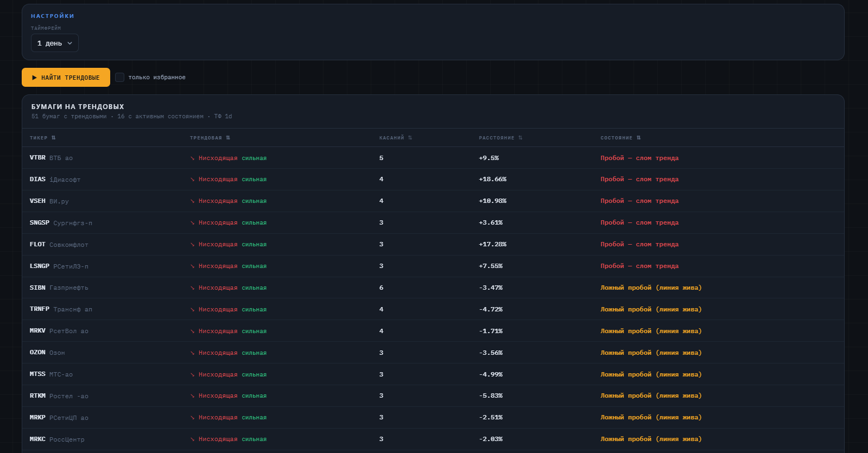Click "Нисходящая сильная" in the VSEH row

coord(229,201)
